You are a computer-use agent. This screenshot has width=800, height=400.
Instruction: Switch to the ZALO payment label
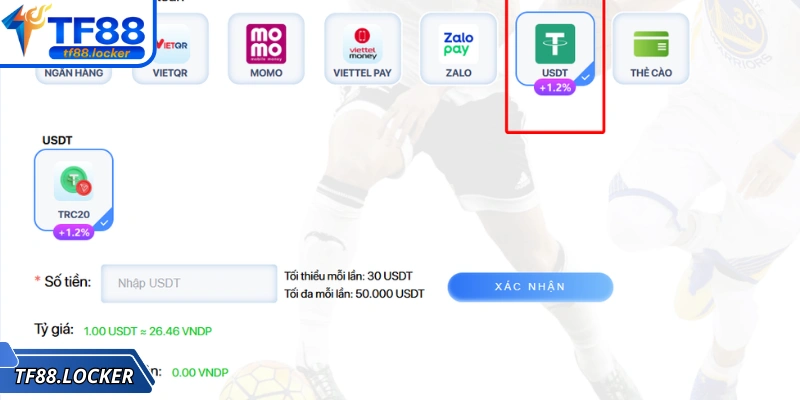point(458,73)
